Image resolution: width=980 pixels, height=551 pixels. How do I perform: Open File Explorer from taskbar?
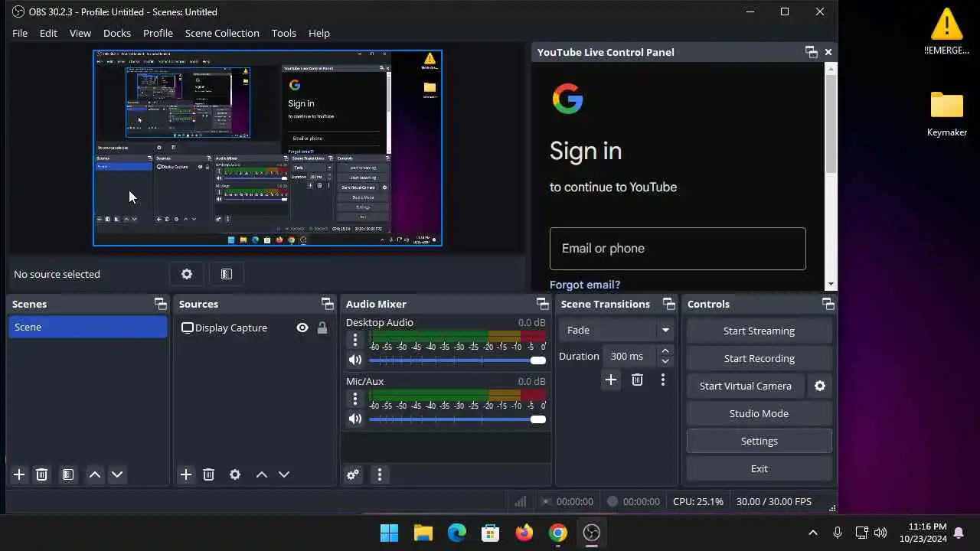[423, 533]
